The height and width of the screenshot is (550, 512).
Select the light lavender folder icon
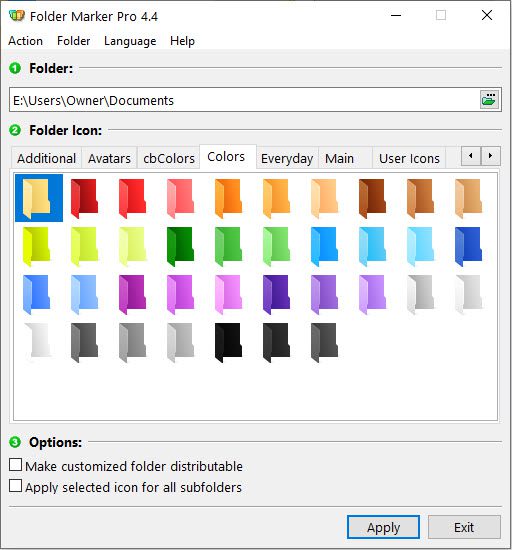372,294
